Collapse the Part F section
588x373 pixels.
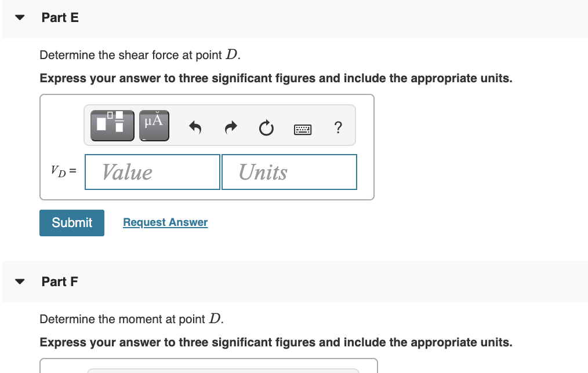tap(19, 281)
